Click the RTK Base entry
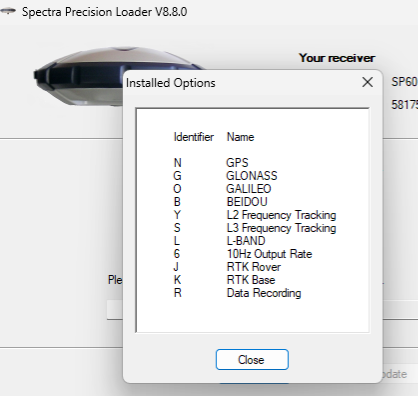This screenshot has width=418, height=396. click(x=251, y=280)
